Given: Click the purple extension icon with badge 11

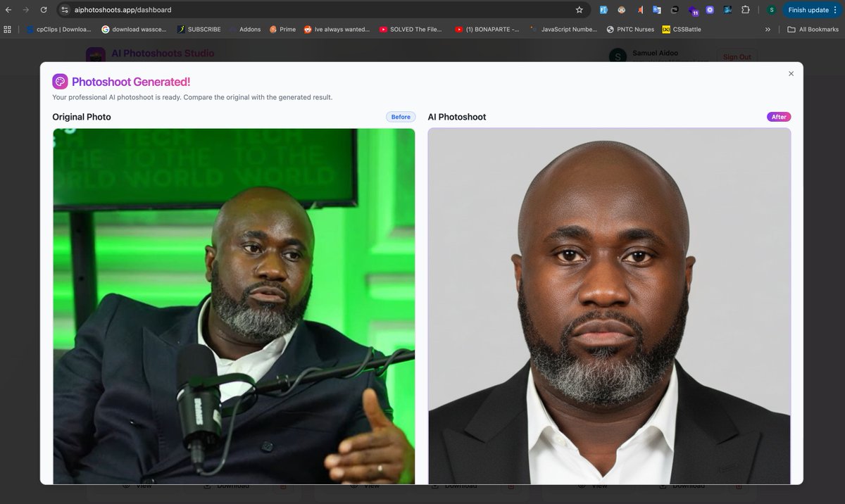Looking at the screenshot, I should (x=692, y=10).
